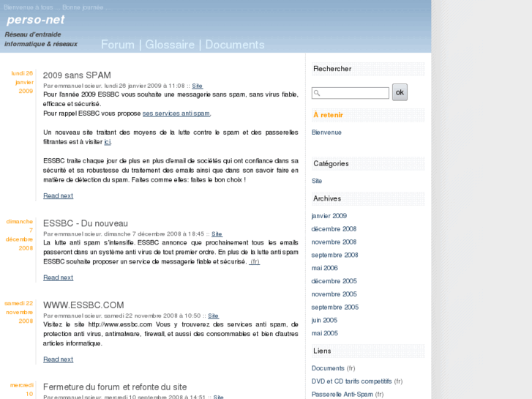Open Site category link under 2009 sans SPAM

[x=197, y=86]
